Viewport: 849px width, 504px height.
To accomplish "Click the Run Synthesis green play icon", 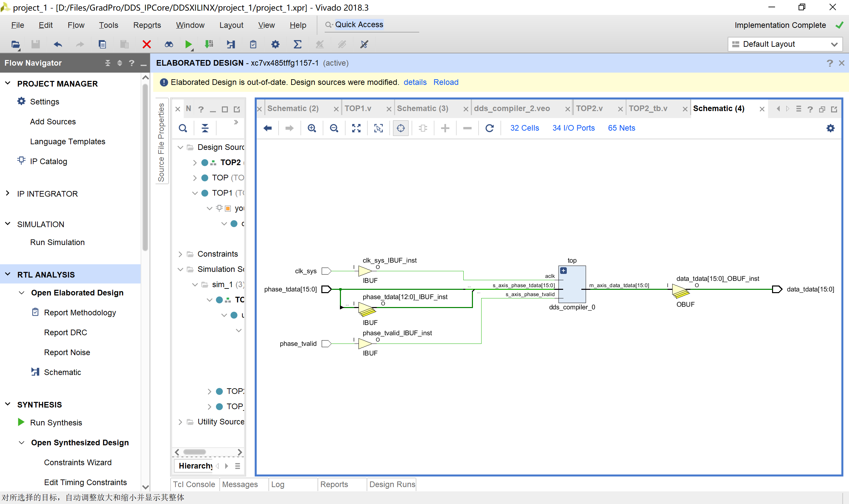I will tap(21, 422).
